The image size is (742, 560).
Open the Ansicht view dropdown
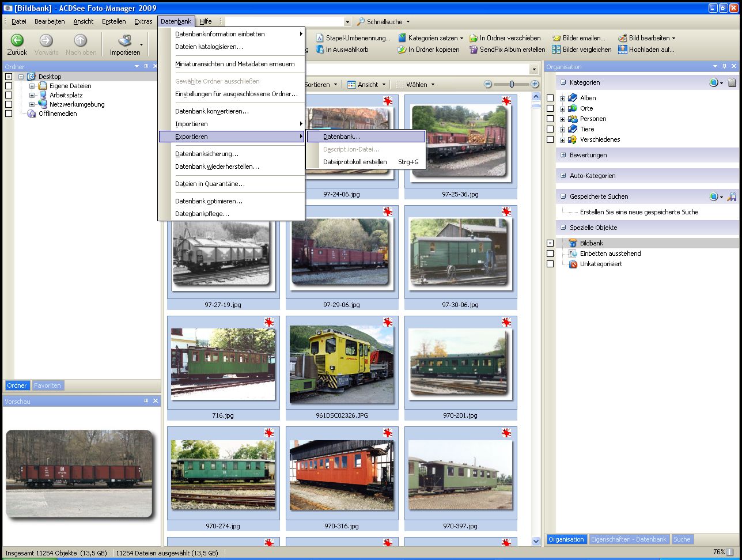tap(366, 85)
